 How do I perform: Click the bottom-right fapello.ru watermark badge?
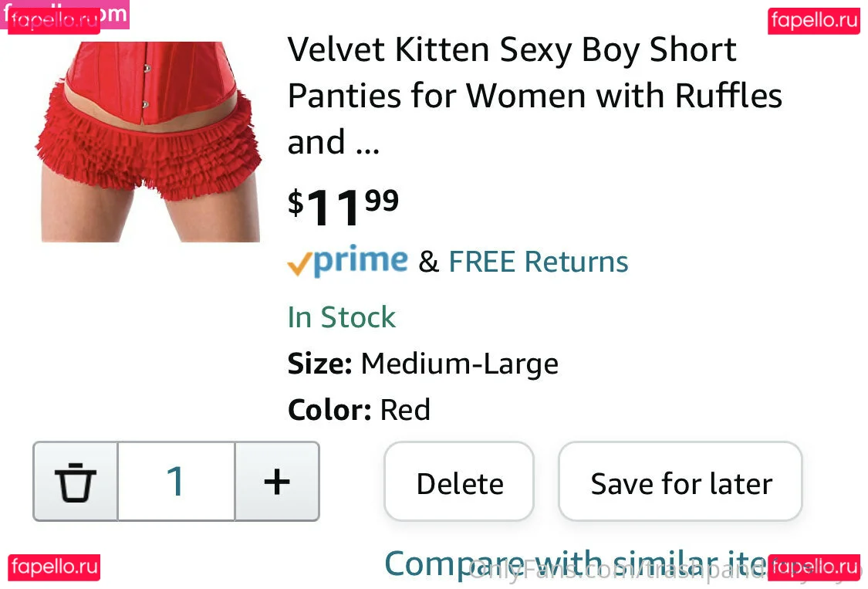pyautogui.click(x=813, y=567)
